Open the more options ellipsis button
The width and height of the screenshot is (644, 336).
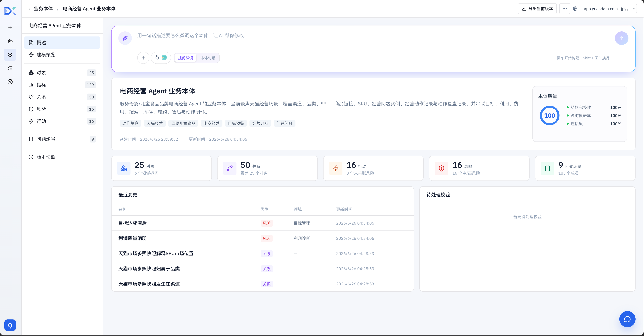(565, 9)
